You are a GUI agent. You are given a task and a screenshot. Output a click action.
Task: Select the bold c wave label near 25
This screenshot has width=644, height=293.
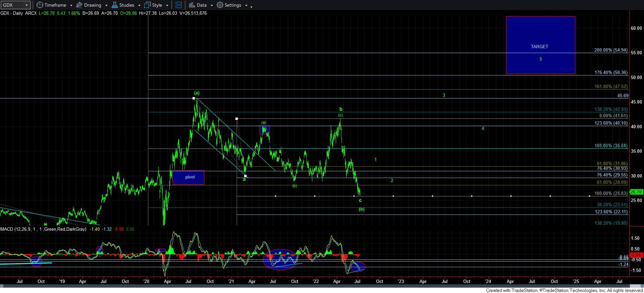360,201
